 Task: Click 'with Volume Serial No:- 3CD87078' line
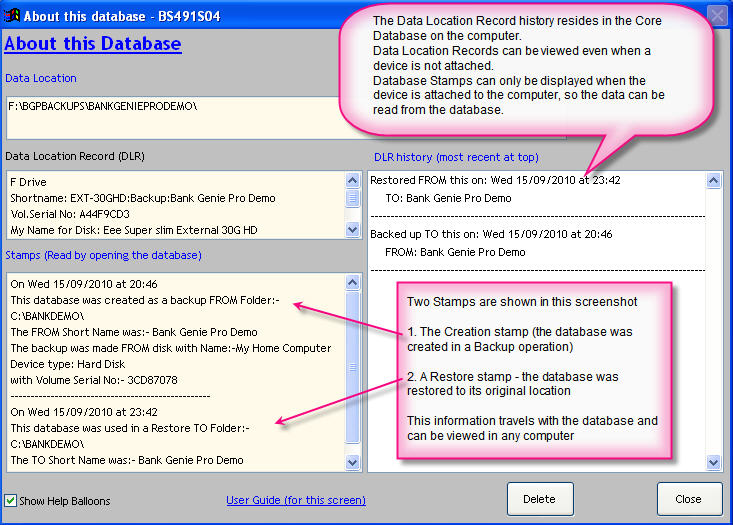tap(93, 380)
